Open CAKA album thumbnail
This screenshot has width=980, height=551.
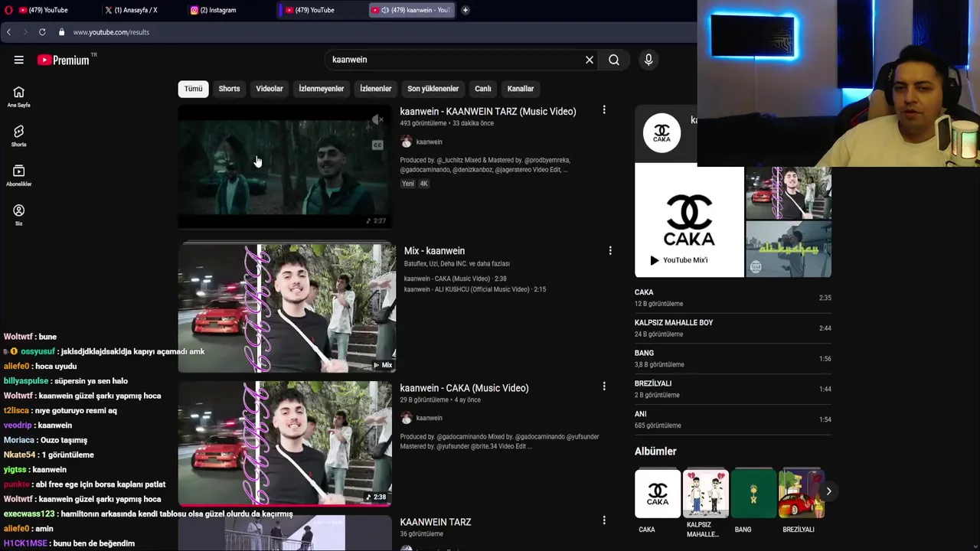coord(658,494)
